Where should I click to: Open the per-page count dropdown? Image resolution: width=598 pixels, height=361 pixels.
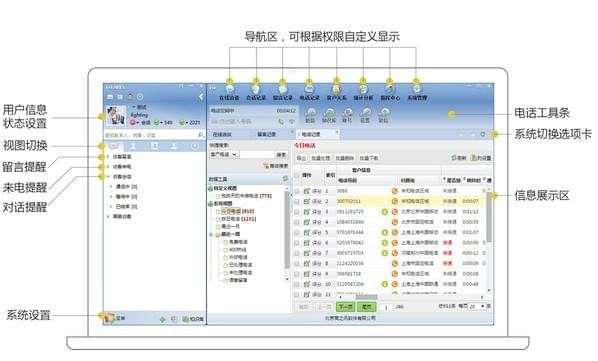[x=477, y=306]
